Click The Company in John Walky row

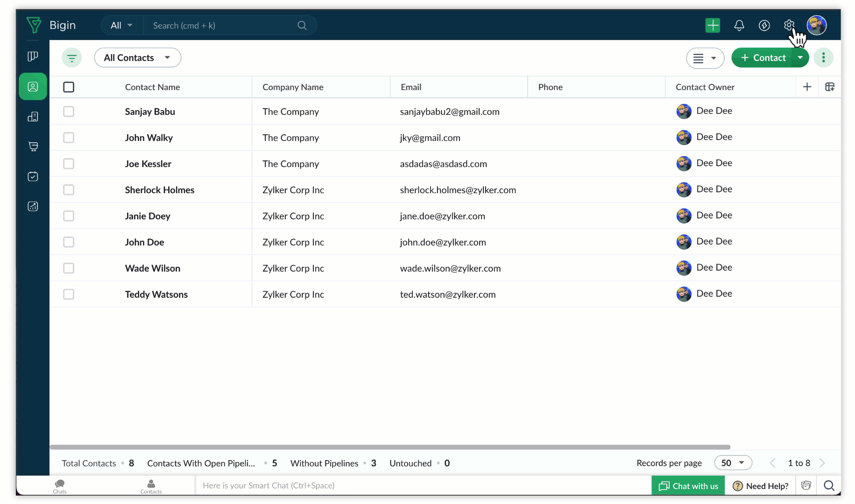point(290,138)
